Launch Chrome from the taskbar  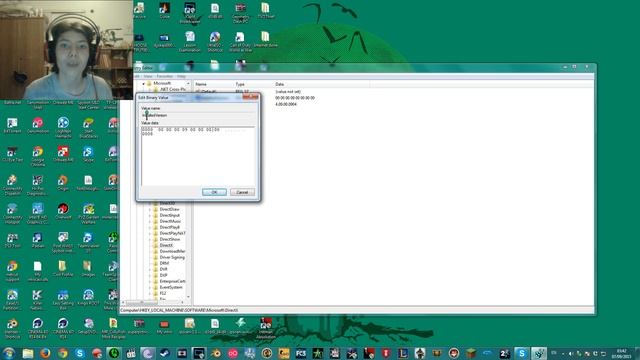pos(62,353)
